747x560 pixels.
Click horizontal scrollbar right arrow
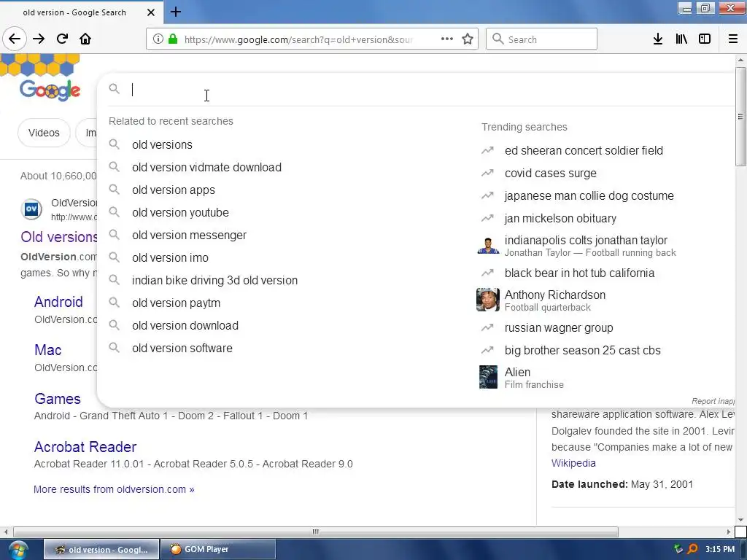[x=728, y=532]
